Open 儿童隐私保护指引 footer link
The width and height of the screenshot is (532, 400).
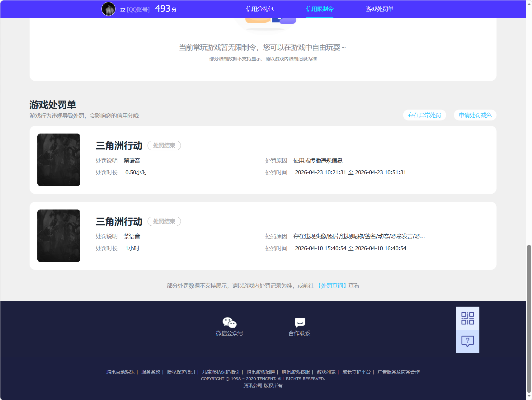tap(221, 372)
